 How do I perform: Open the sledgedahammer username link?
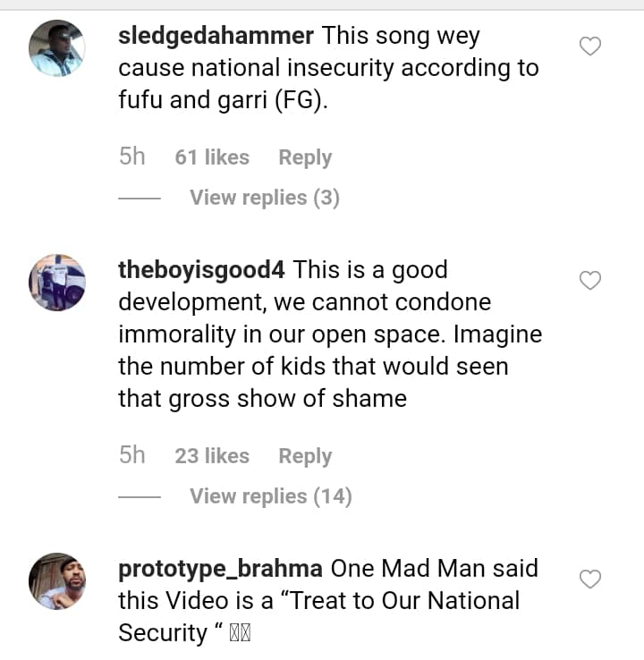[216, 37]
